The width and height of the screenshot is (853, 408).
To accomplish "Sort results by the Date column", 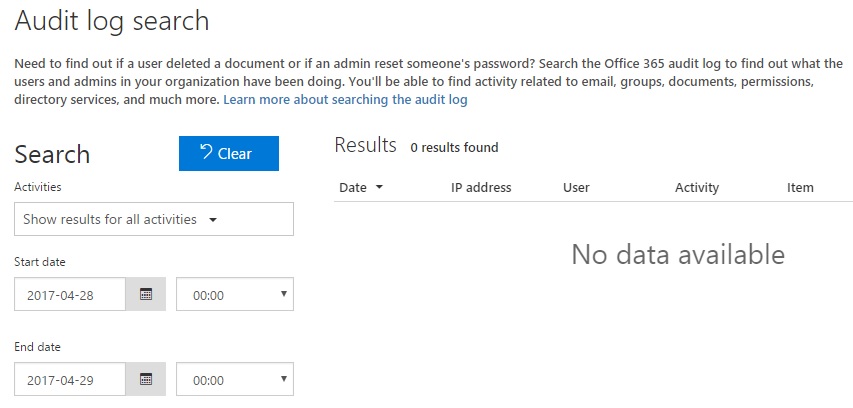I will (x=361, y=188).
